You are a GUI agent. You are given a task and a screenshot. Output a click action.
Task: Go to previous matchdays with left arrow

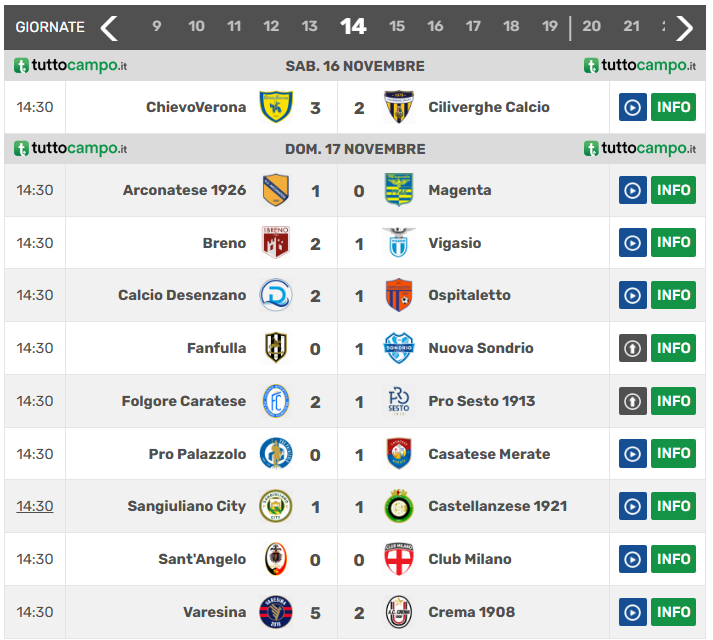coord(110,27)
